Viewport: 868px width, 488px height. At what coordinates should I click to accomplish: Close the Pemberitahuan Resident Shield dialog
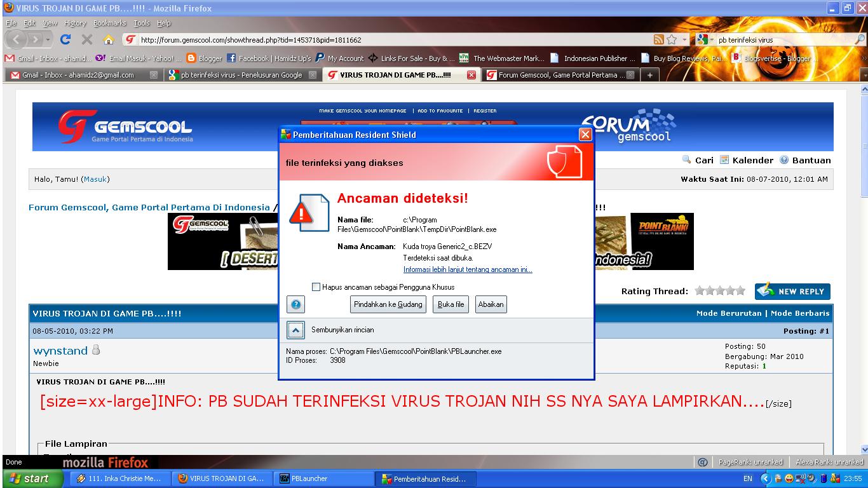[585, 135]
